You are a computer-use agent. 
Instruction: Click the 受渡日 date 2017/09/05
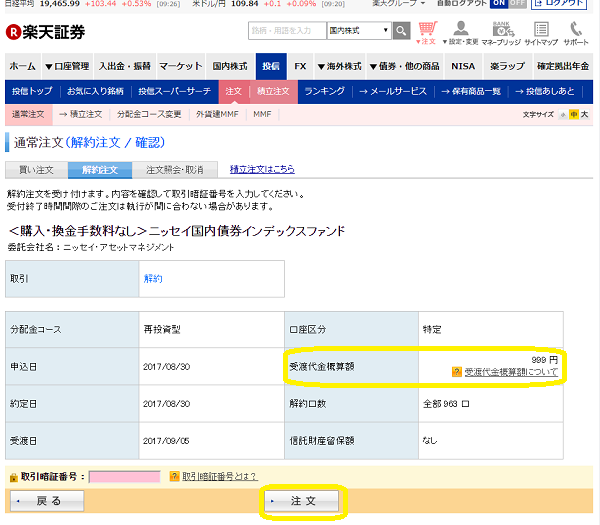(166, 441)
